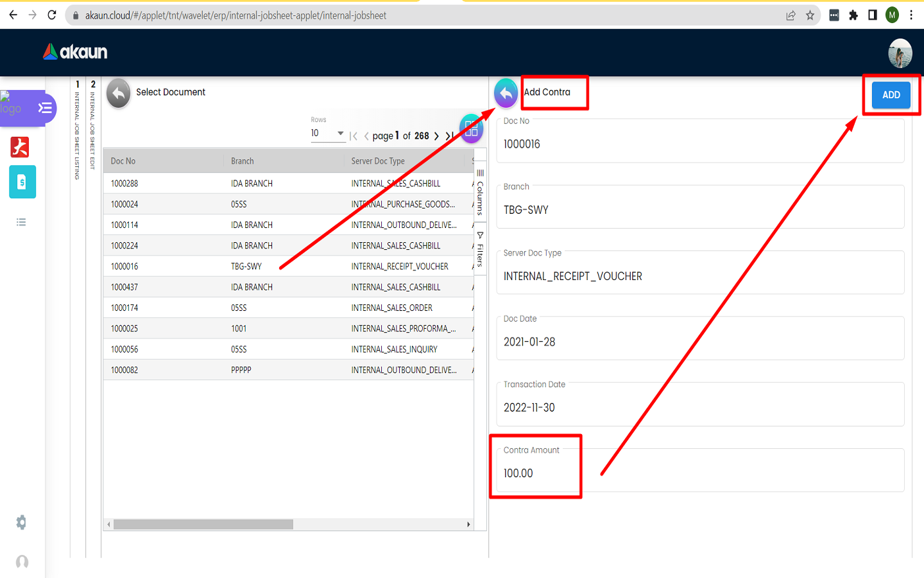Click the blue back arrow beside Add Contra

pyautogui.click(x=506, y=93)
